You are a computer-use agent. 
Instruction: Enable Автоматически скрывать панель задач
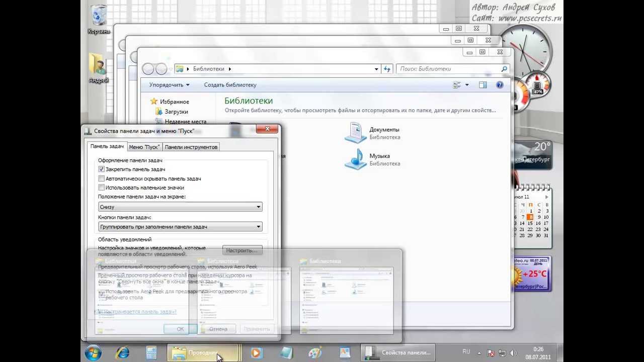[102, 178]
